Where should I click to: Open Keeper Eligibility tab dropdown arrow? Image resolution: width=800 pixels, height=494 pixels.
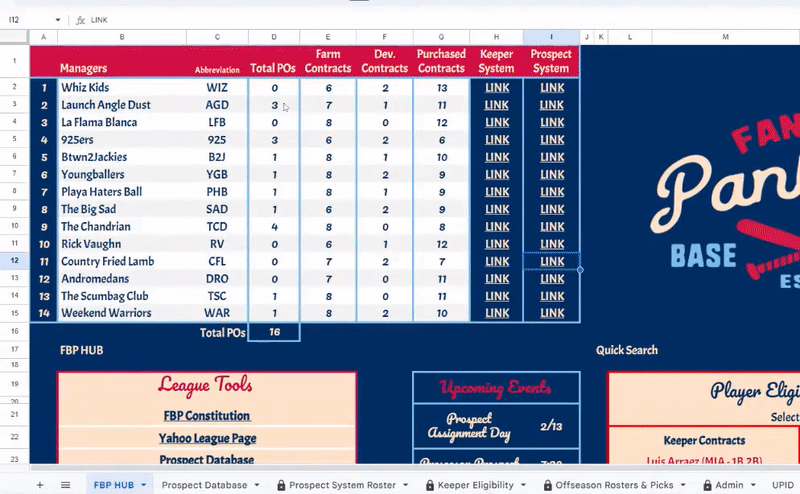523,485
